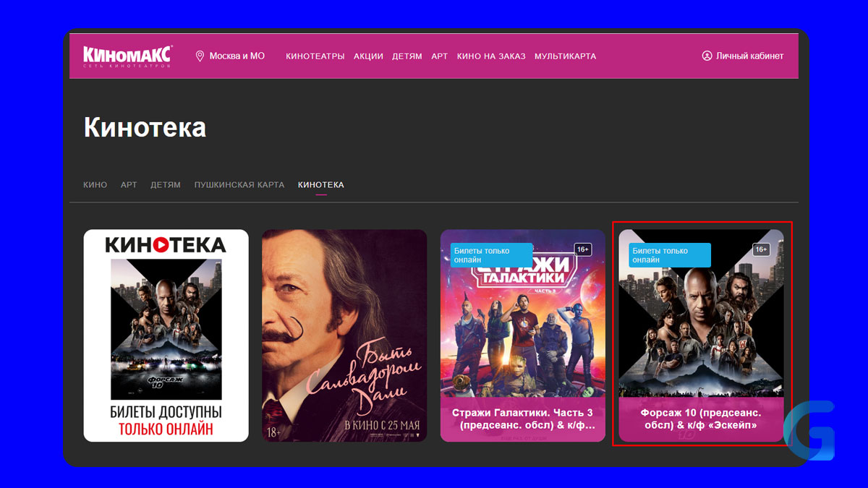This screenshot has height=488, width=868.
Task: Open the Кинотека promo banner card
Action: [166, 335]
